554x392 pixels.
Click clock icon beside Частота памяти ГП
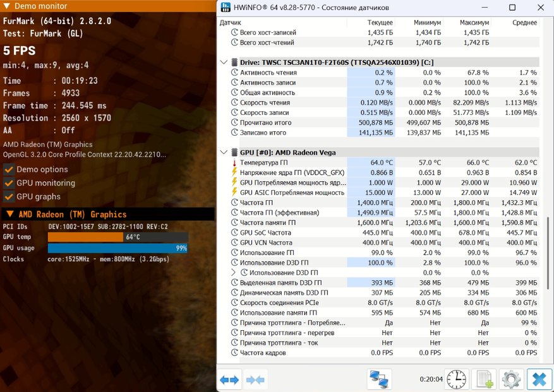coord(234,223)
